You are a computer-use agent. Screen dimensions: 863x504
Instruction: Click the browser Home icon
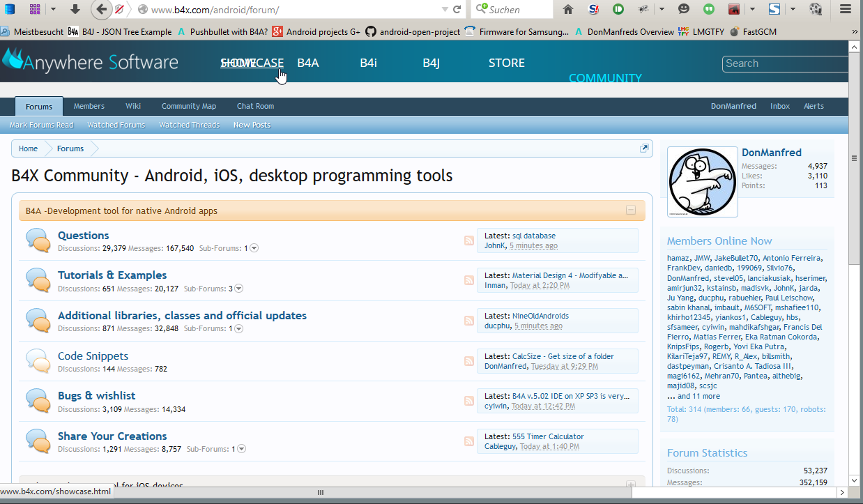[568, 9]
